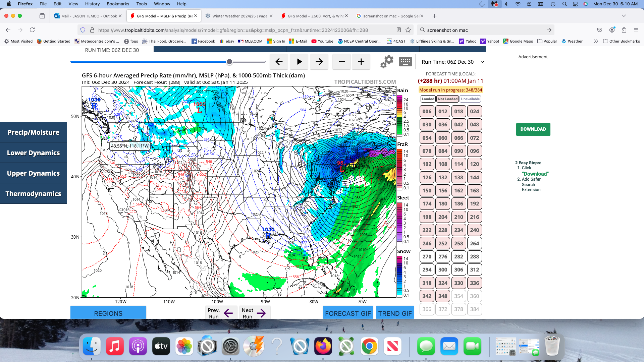Select the Thermodynamics category
644x362 pixels.
[33, 193]
